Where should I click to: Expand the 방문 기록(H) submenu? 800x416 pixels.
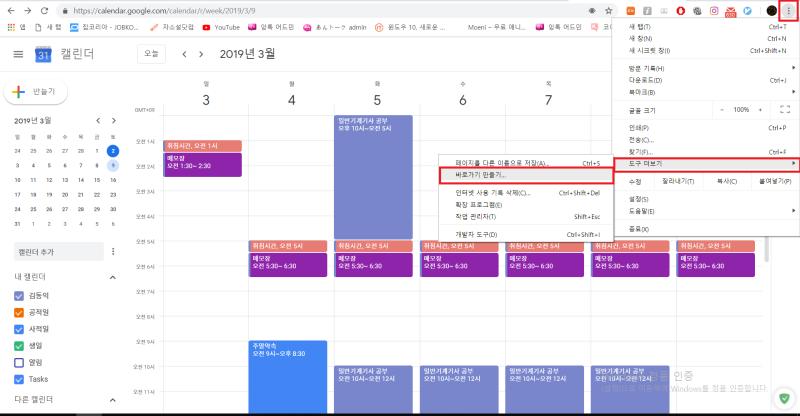click(706, 68)
